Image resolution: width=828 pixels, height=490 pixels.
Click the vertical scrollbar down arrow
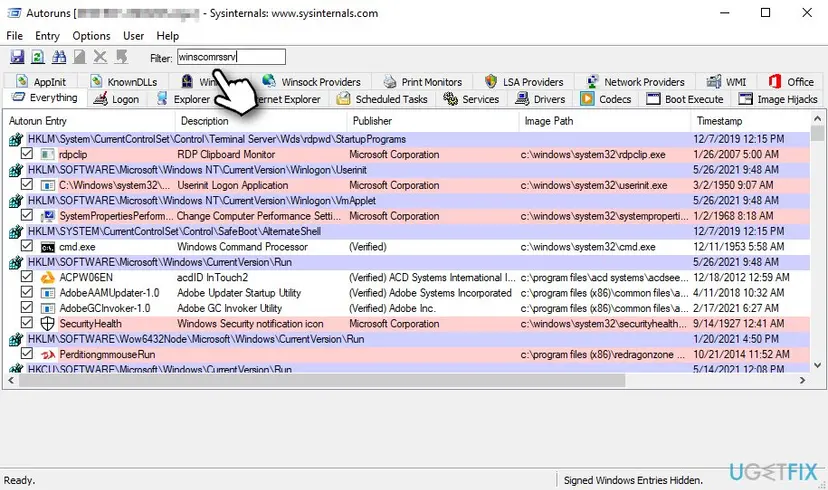tap(817, 365)
